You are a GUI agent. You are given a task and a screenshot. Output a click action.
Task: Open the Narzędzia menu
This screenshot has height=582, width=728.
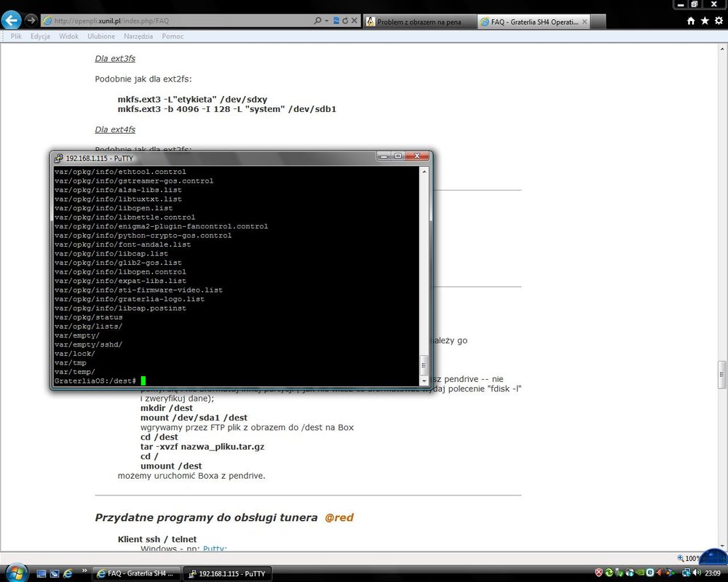[x=138, y=36]
